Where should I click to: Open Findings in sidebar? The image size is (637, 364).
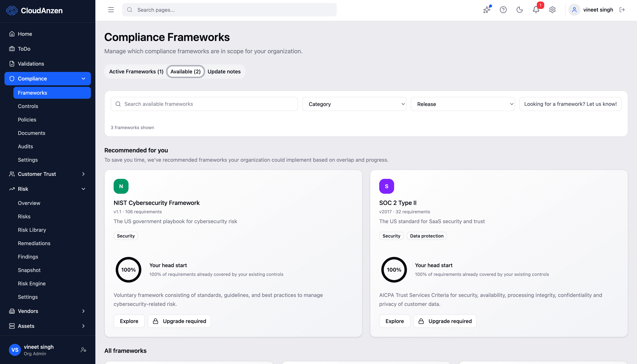tap(28, 257)
